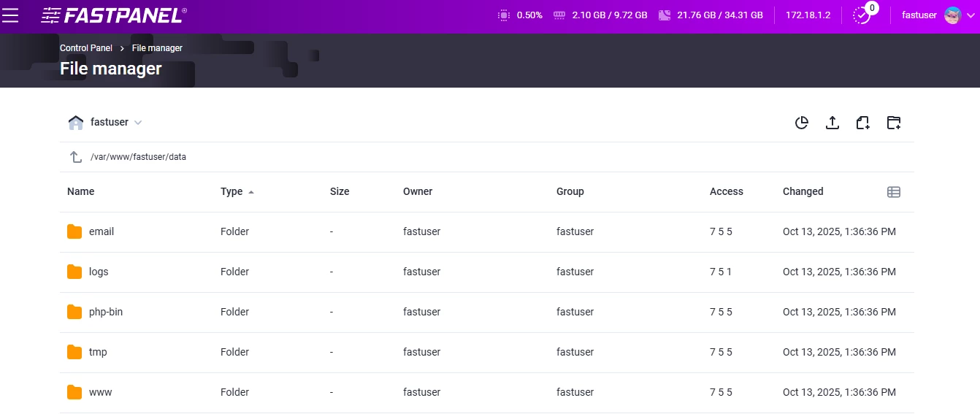This screenshot has width=980, height=414.
Task: Sort by the Size column header
Action: pyautogui.click(x=340, y=191)
